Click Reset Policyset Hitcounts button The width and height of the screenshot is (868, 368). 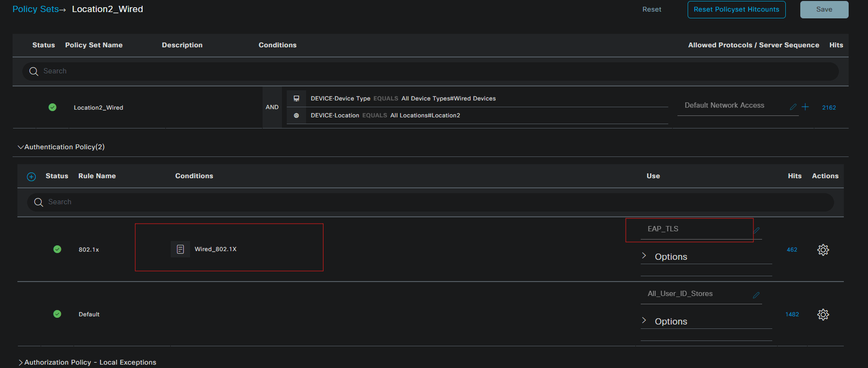(736, 9)
